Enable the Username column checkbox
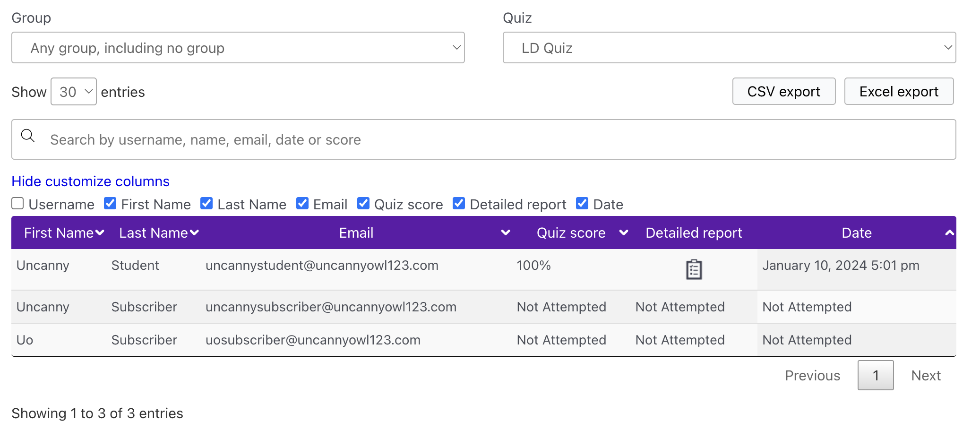This screenshot has height=430, width=980. coord(18,204)
